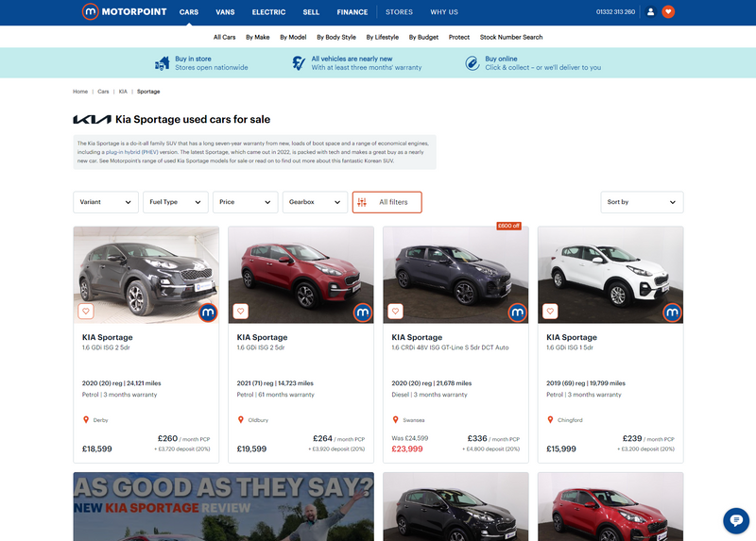Screen dimensions: 756x541
Task: Click the Oldbury location pin icon
Action: 241,419
